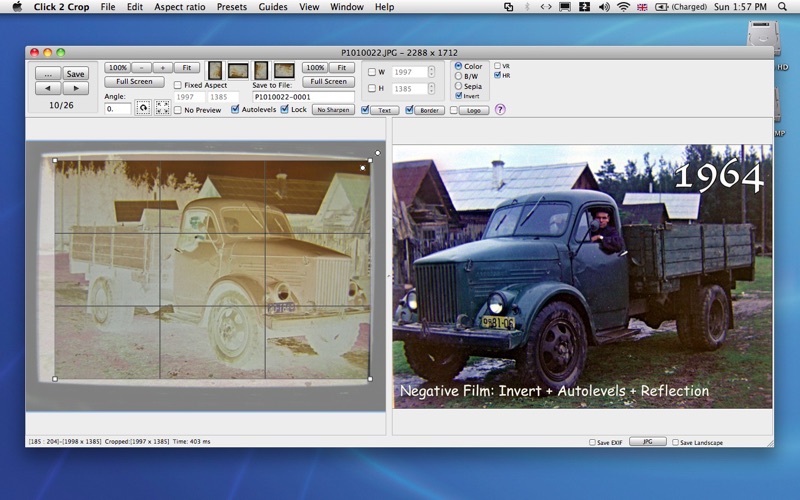Select the B/W radio button
The width and height of the screenshot is (800, 500).
458,76
